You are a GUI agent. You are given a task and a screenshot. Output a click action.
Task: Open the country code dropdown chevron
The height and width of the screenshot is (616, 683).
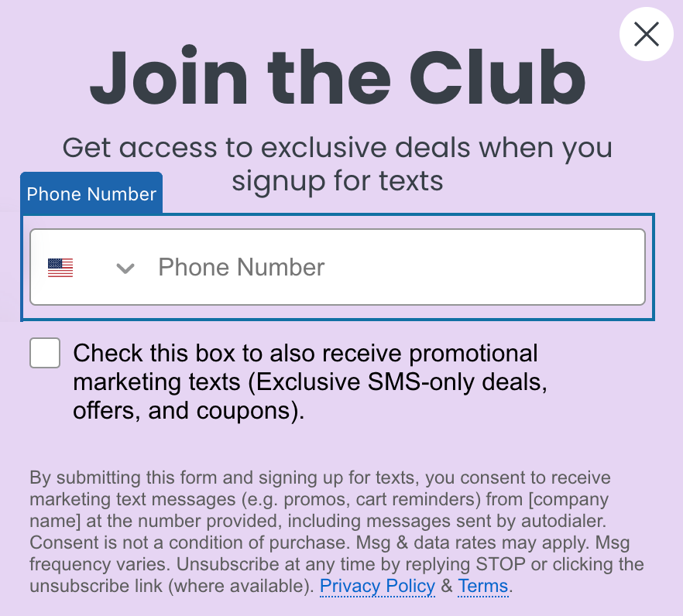click(124, 269)
